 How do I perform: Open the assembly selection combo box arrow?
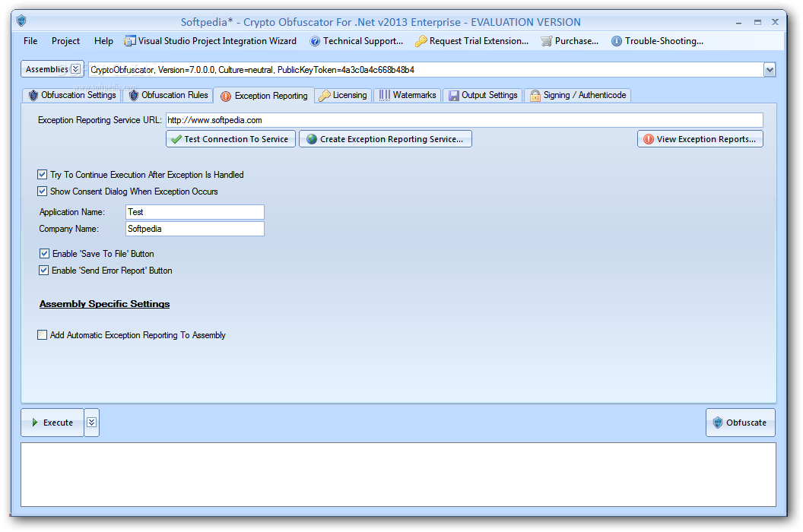tap(770, 70)
